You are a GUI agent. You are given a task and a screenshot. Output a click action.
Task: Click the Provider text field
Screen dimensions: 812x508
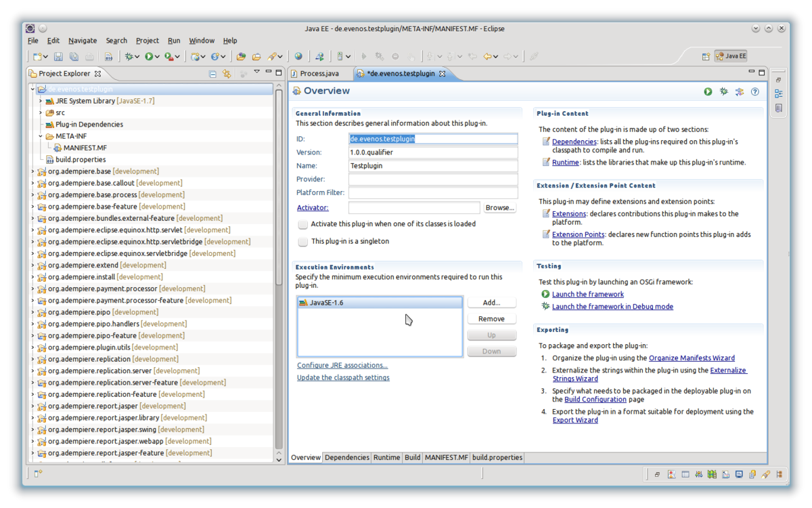click(433, 179)
